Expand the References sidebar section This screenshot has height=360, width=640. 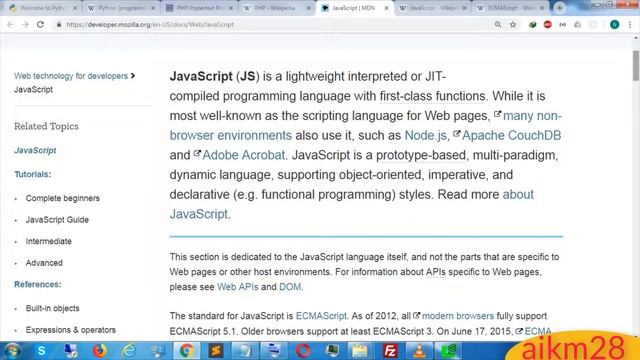38,284
